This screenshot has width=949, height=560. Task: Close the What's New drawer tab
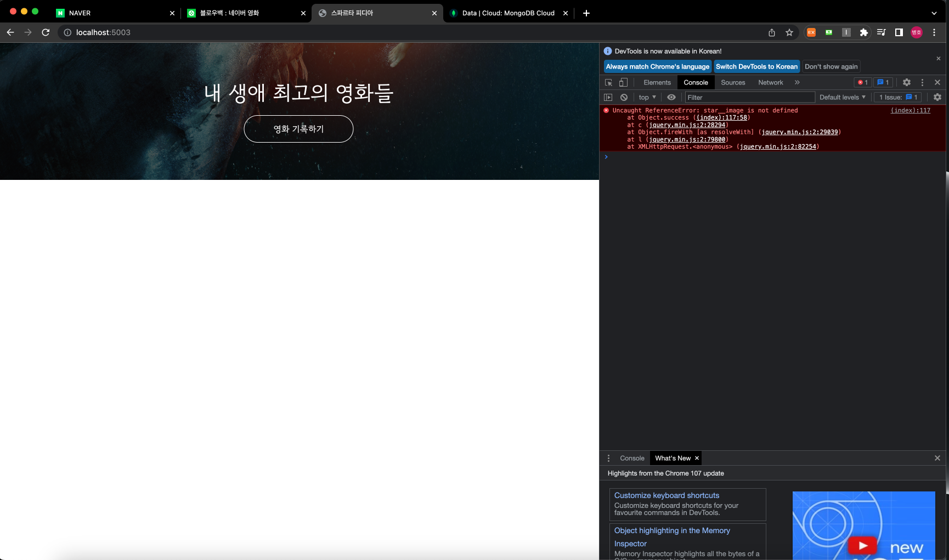(x=697, y=458)
